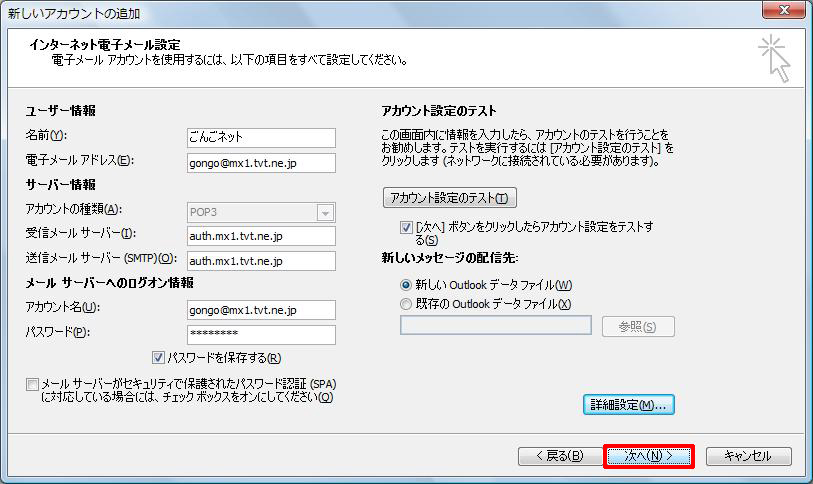Proceed with the 次へ button
Viewport: 813px width, 484px height.
(x=648, y=456)
